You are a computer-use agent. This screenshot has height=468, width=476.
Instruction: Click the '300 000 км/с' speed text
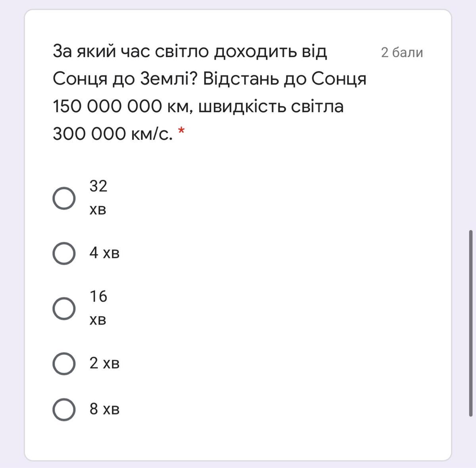(112, 134)
